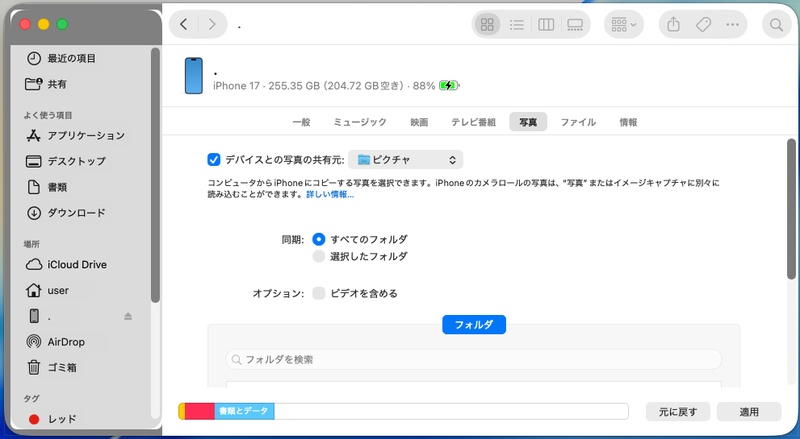Switch to the 写真 tab
Viewport: 800px width, 439px height.
pos(528,122)
